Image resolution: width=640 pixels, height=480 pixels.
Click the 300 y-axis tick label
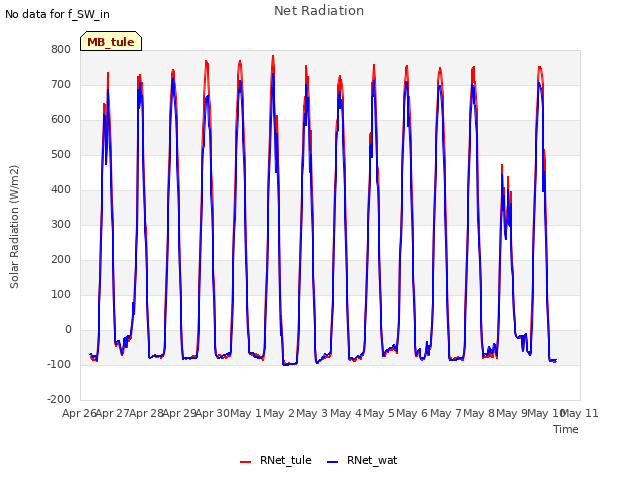click(x=61, y=224)
